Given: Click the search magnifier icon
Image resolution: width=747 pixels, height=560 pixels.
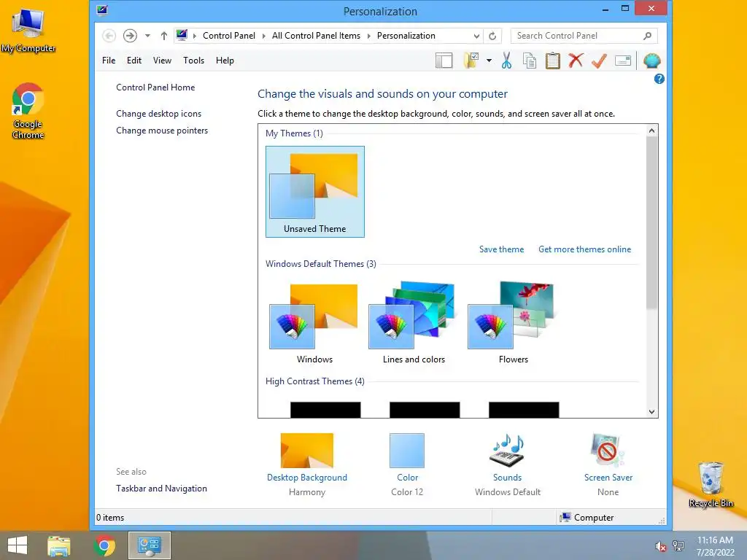Looking at the screenshot, I should pos(648,36).
